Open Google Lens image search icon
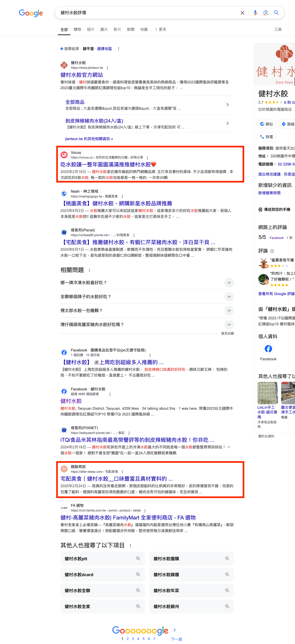Image resolution: width=295 pixels, height=644 pixels. click(x=266, y=13)
